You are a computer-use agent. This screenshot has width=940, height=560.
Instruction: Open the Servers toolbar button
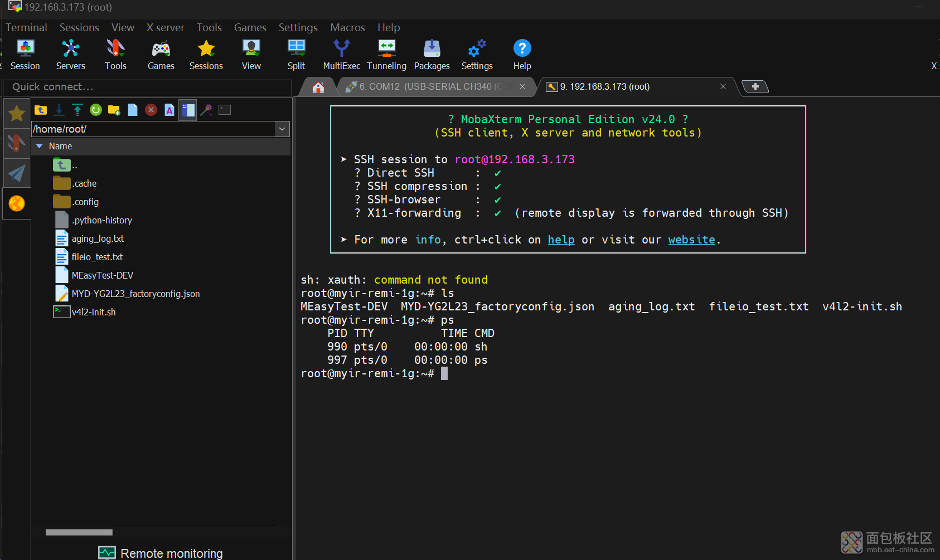71,55
